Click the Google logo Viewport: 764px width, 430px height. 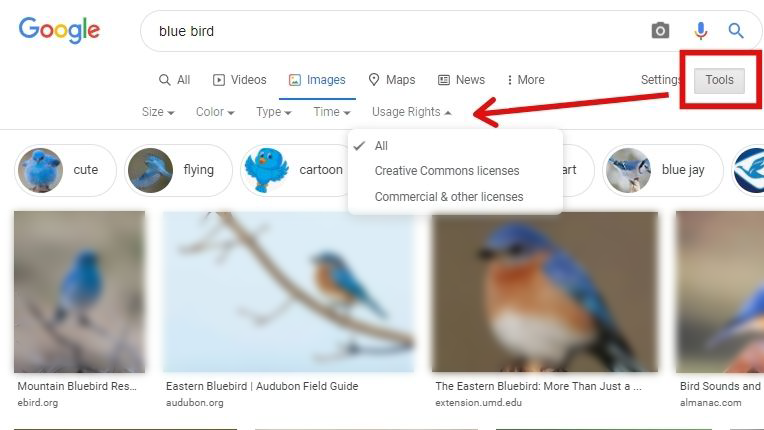pyautogui.click(x=59, y=30)
